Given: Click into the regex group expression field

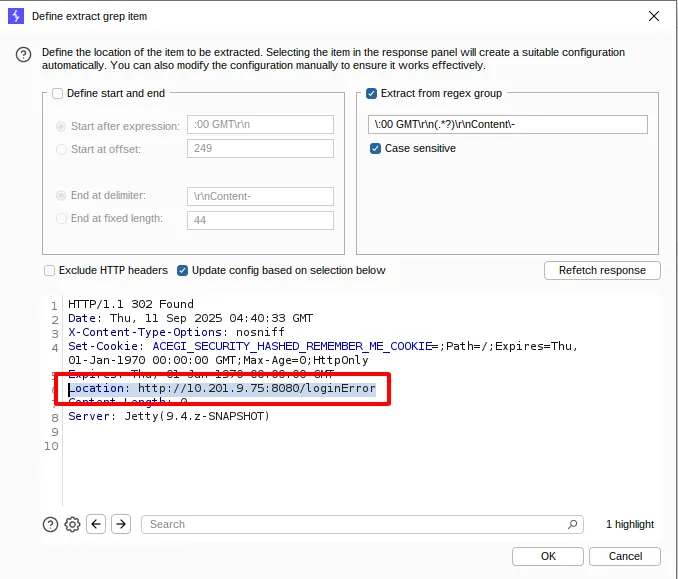Looking at the screenshot, I should [507, 125].
